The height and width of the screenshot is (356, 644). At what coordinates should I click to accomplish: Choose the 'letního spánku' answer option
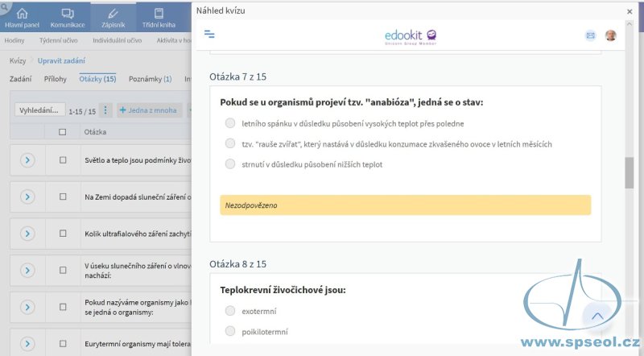230,123
